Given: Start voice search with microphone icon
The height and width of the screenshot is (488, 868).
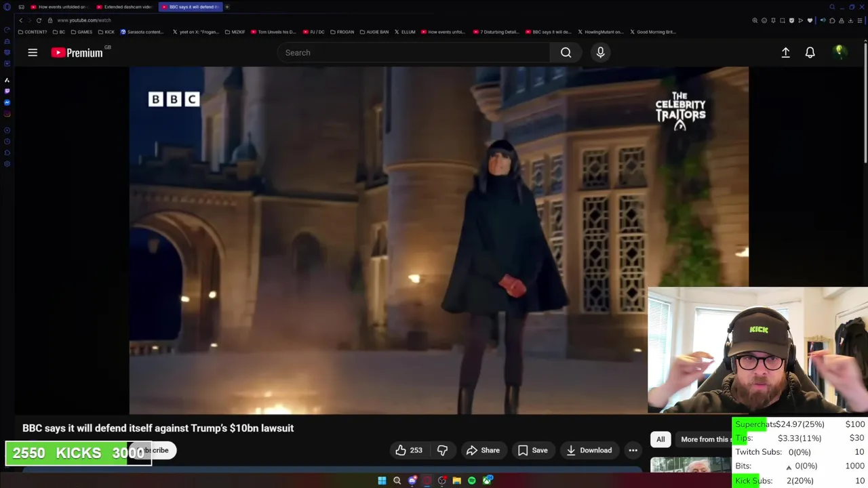Looking at the screenshot, I should tap(600, 52).
